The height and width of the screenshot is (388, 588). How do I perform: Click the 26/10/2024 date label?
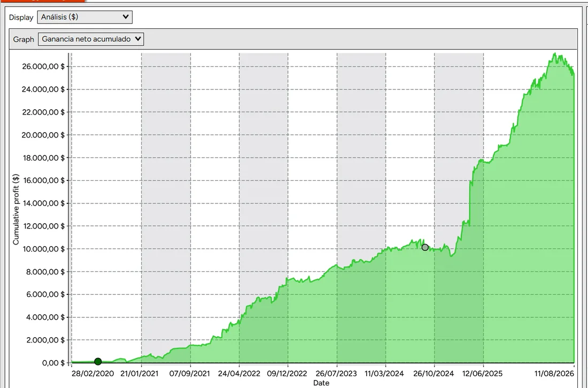[x=434, y=374]
